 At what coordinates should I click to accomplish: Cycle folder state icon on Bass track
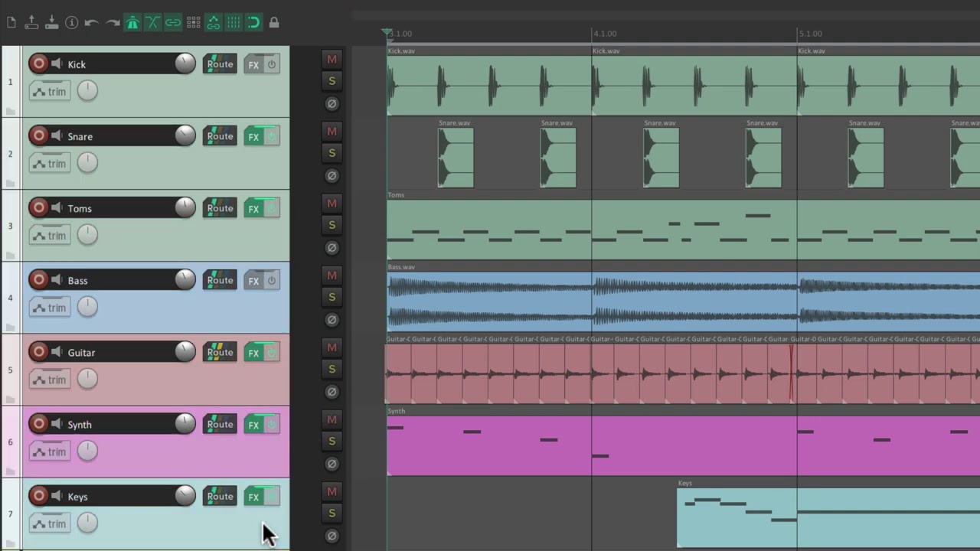tap(10, 328)
